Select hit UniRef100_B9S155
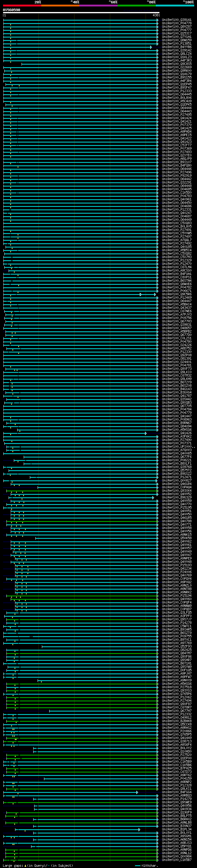Viewport: 197px width, 868px height. (x=176, y=78)
